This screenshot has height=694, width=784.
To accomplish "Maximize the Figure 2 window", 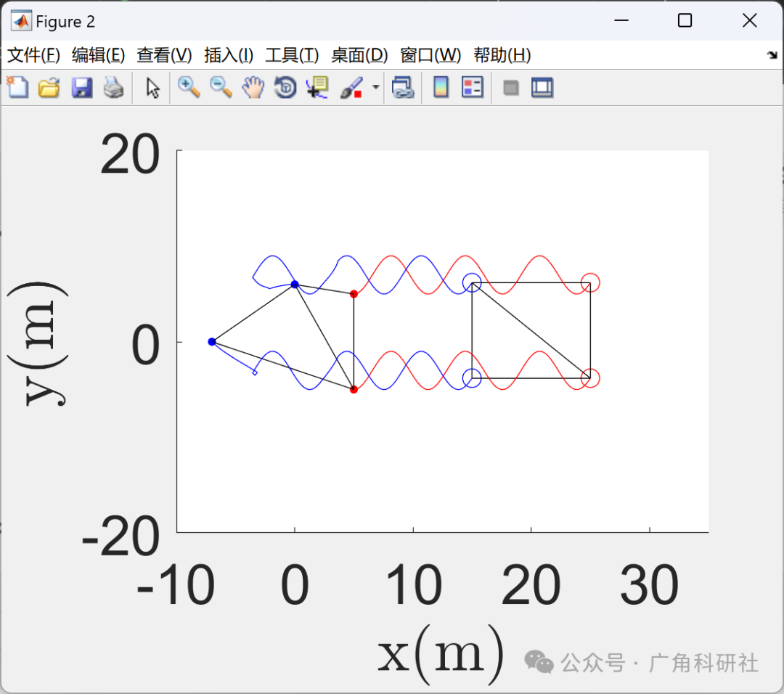I will coord(685,20).
